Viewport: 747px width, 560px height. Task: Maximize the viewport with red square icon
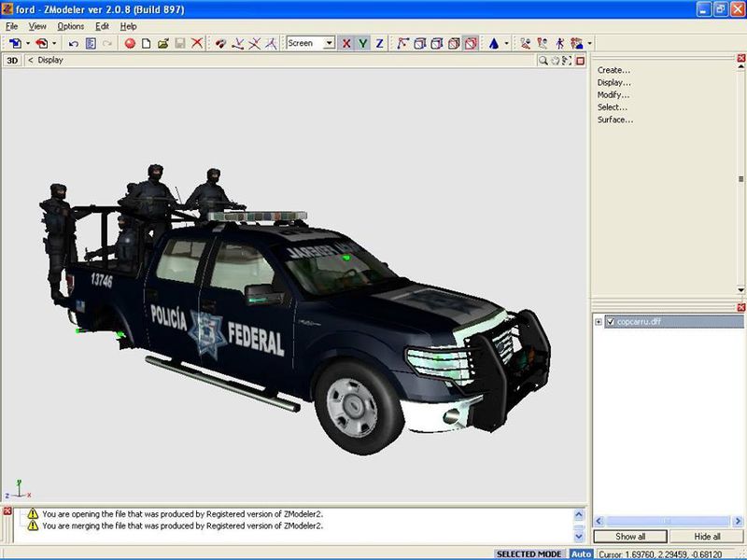580,61
